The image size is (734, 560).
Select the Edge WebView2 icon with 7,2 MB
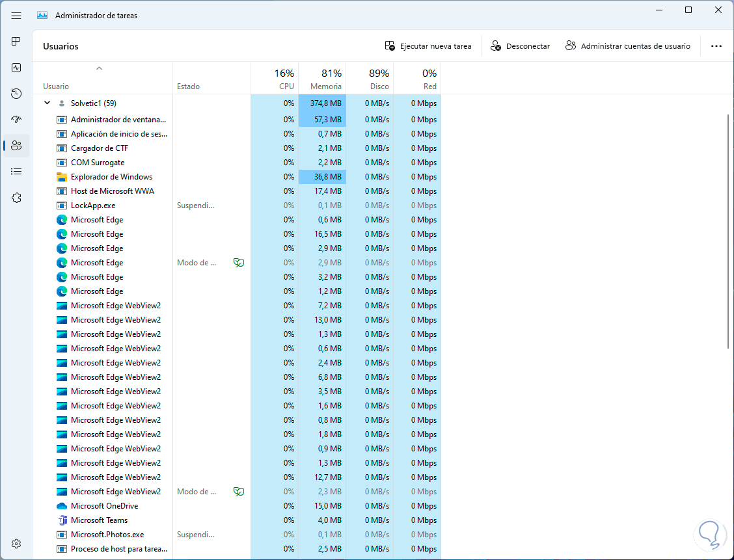point(62,306)
